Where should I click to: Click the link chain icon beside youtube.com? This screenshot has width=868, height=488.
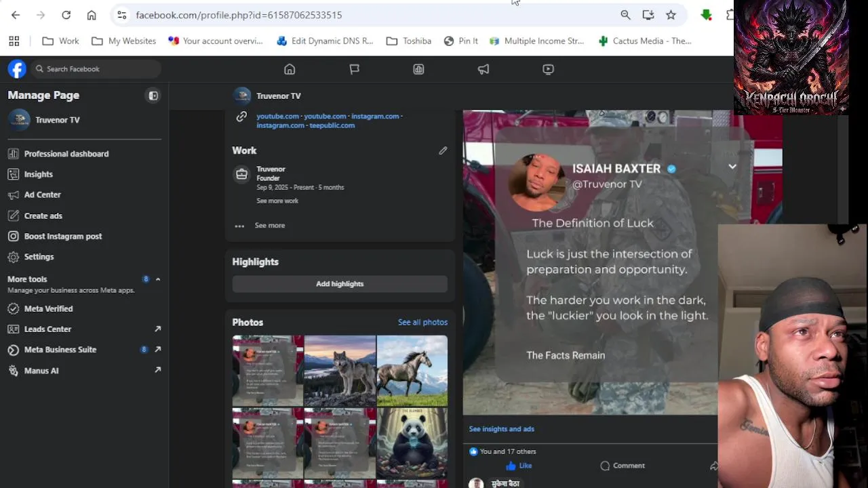click(241, 117)
